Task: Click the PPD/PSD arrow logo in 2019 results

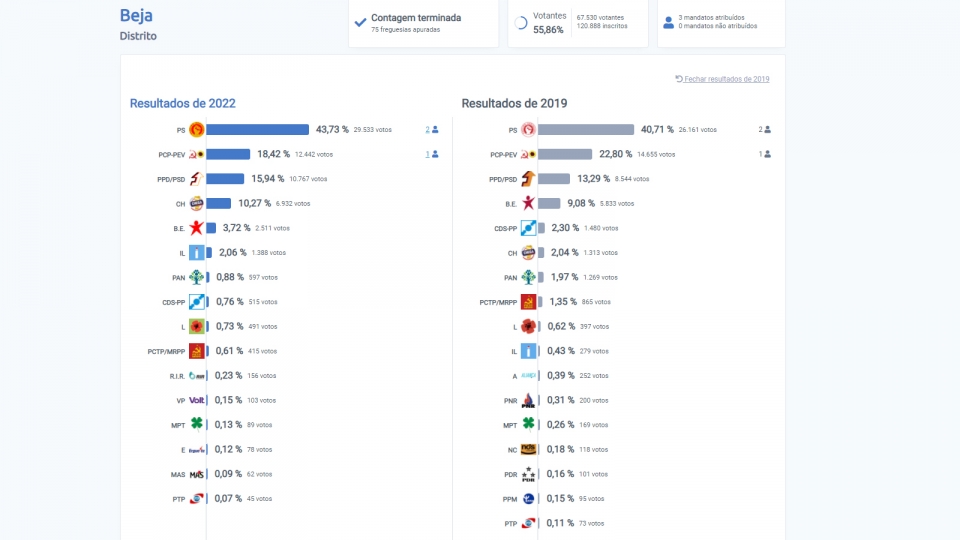Action: [x=528, y=179]
